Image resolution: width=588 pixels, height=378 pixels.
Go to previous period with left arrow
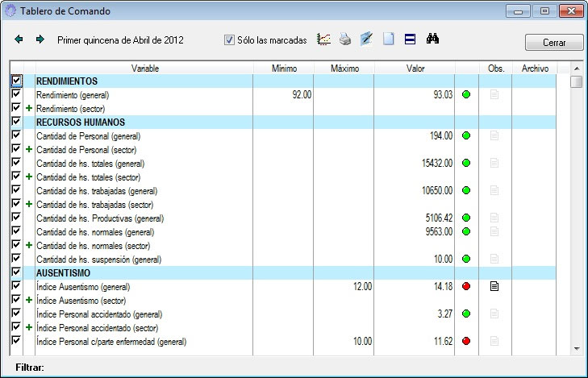tap(19, 39)
